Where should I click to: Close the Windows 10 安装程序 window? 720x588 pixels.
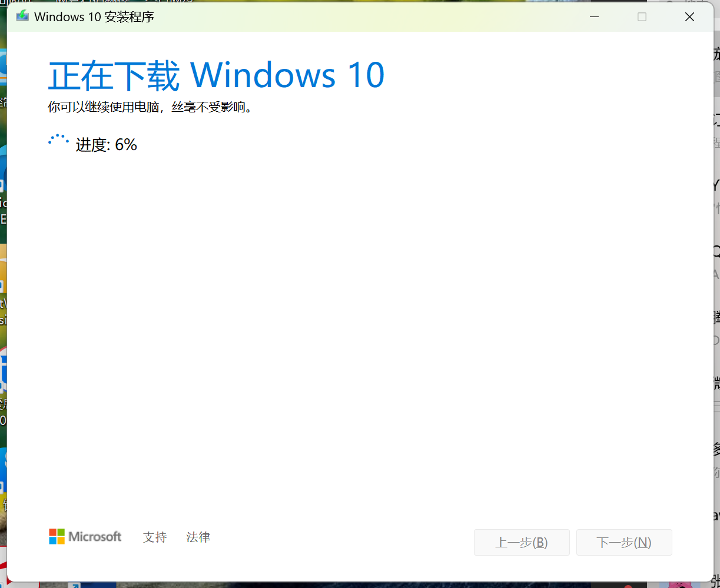[x=689, y=17]
